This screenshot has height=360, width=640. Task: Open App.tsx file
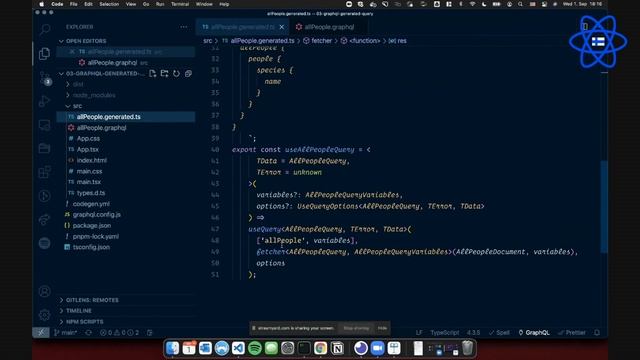87,149
